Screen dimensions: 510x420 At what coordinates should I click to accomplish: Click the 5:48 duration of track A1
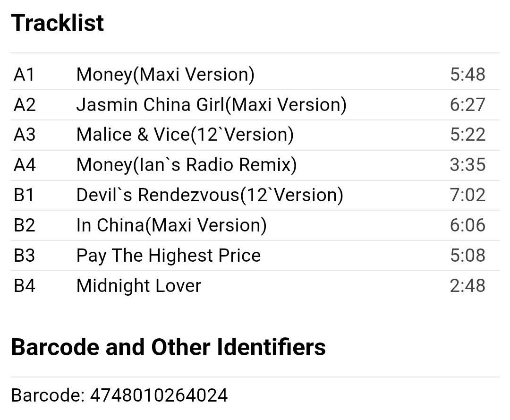[x=467, y=74]
